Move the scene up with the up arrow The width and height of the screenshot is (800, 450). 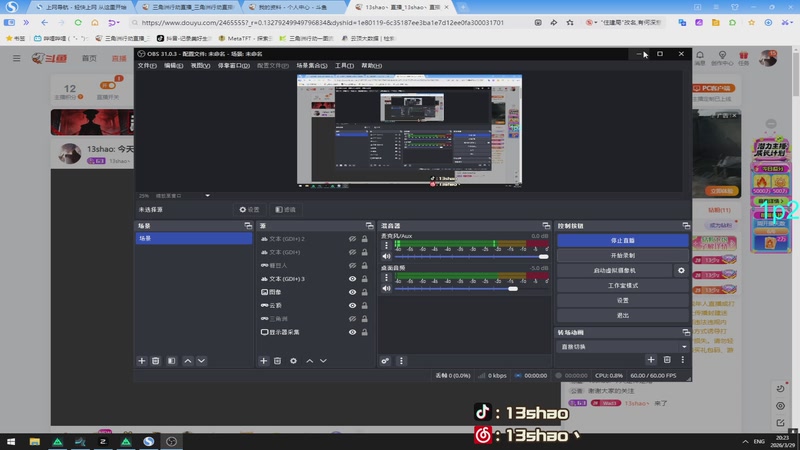point(188,361)
